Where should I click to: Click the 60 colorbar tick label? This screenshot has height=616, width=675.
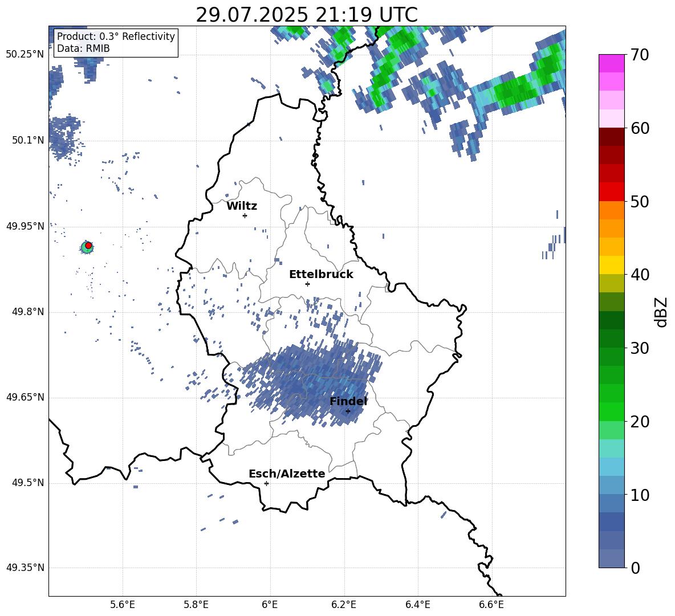click(x=640, y=128)
